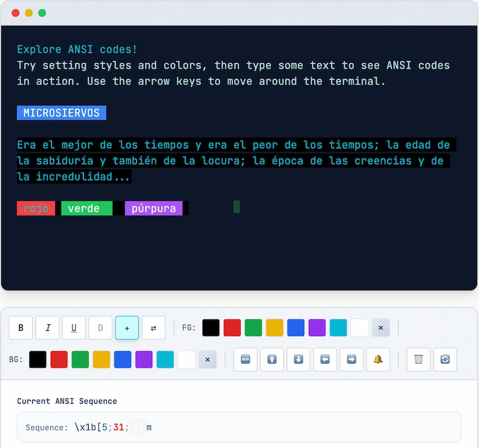Viewport: 479px width, 448px height.
Task: Clear the foreground color with X
Action: pos(381,328)
